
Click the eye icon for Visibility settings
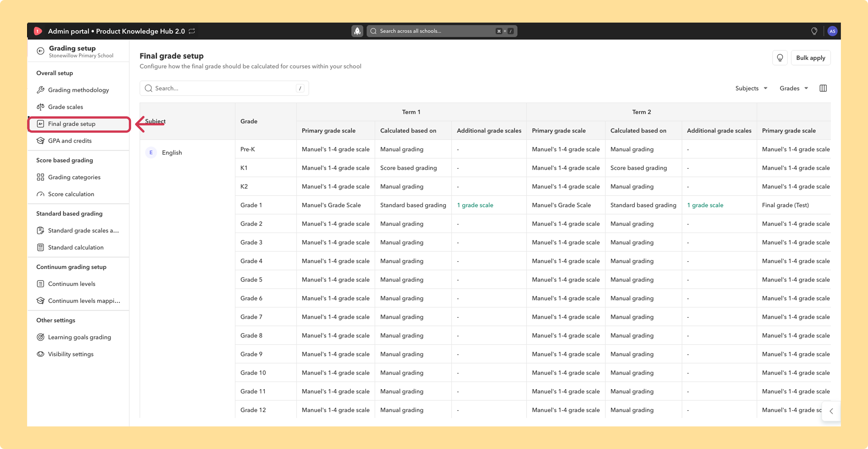(x=40, y=354)
